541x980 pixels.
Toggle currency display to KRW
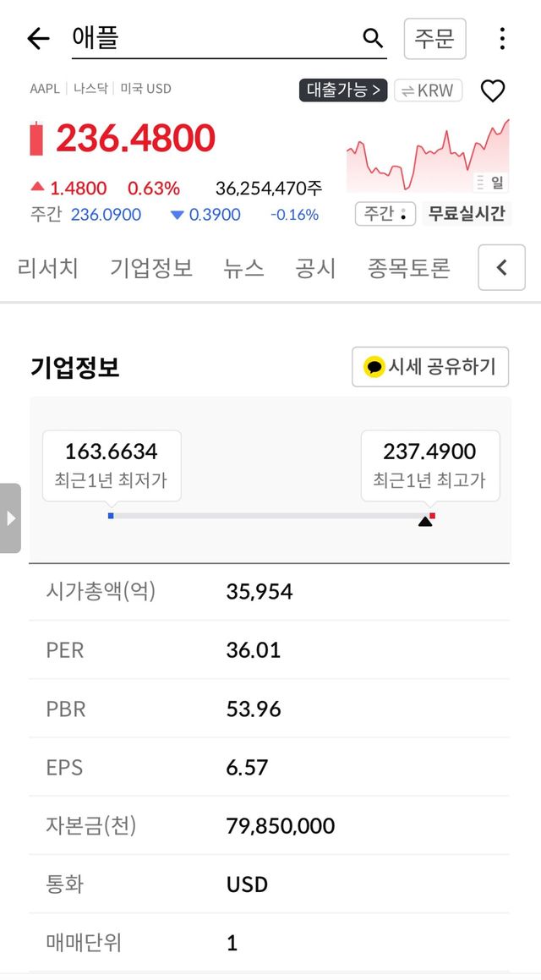click(x=428, y=90)
